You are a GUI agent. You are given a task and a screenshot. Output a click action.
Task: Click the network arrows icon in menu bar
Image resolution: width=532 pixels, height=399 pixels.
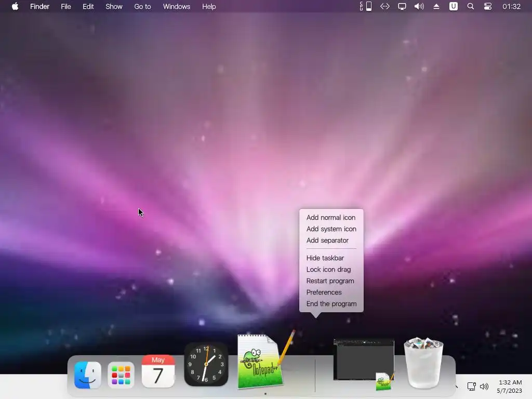click(x=385, y=6)
